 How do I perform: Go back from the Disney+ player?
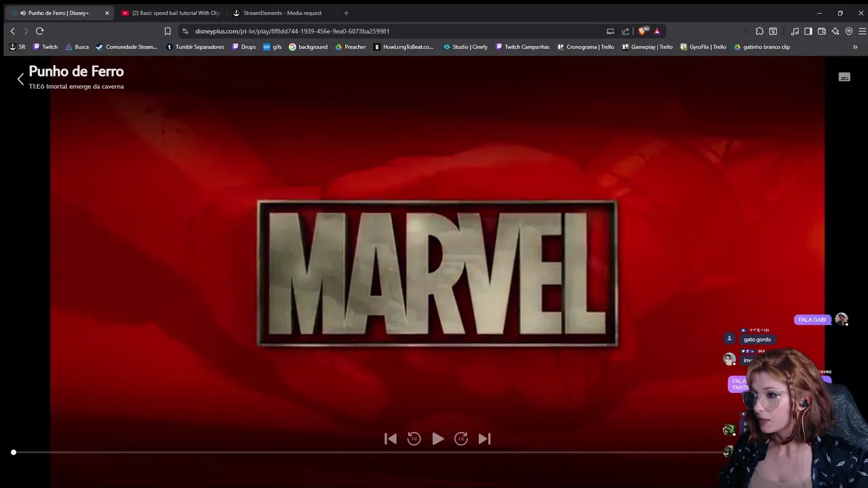[x=20, y=79]
